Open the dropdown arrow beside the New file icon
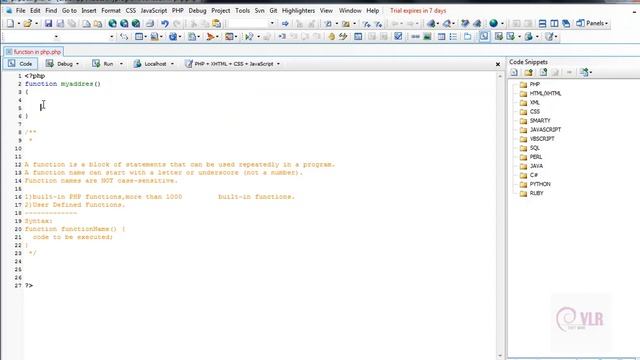Image resolution: width=640 pixels, height=360 pixels. click(18, 24)
